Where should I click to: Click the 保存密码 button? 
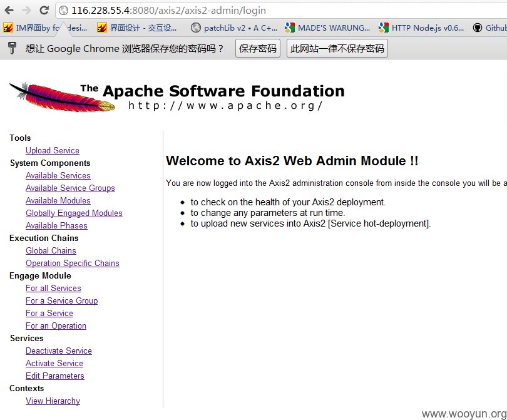pyautogui.click(x=258, y=48)
